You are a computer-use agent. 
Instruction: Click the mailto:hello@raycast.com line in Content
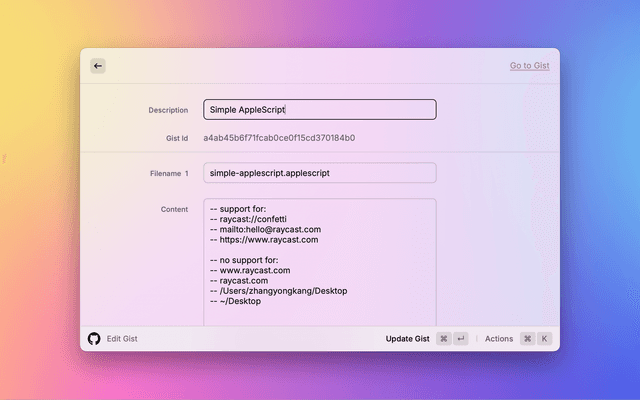265,229
